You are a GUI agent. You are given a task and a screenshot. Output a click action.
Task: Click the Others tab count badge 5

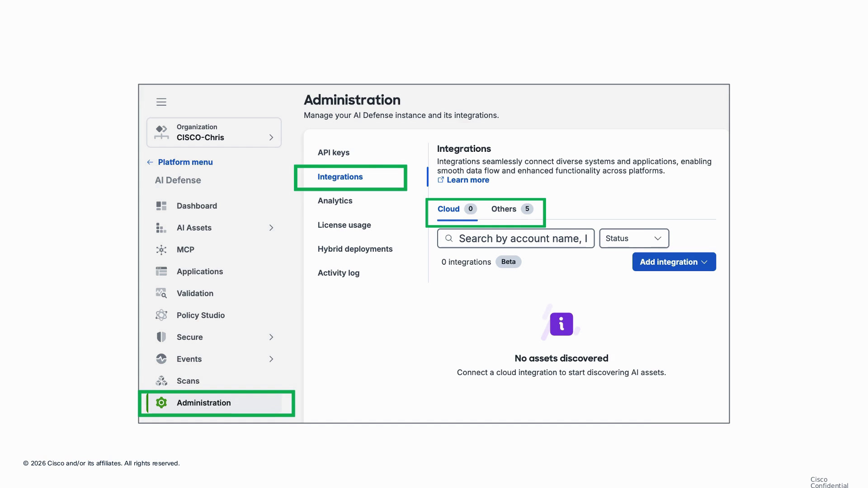point(527,209)
